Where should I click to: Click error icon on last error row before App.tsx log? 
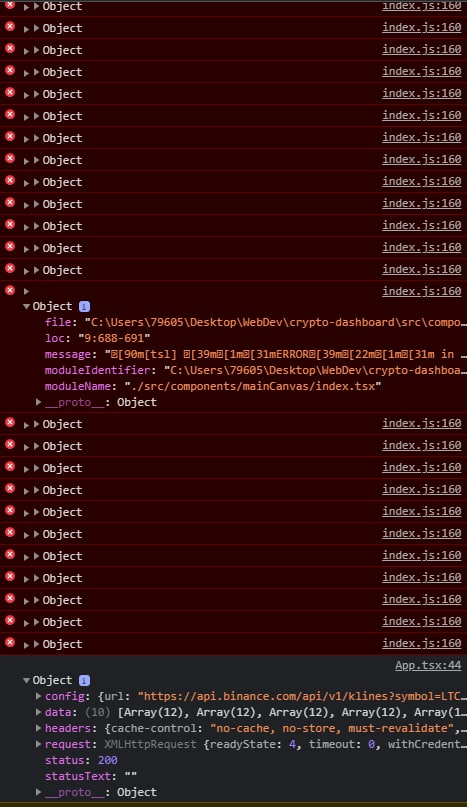[x=10, y=642]
